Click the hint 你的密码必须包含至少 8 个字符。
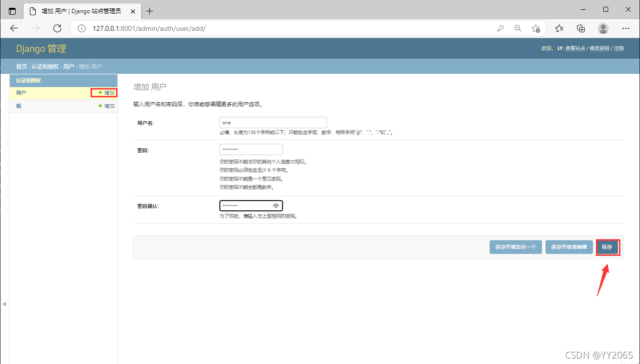Image resolution: width=640 pixels, height=364 pixels. [x=254, y=170]
